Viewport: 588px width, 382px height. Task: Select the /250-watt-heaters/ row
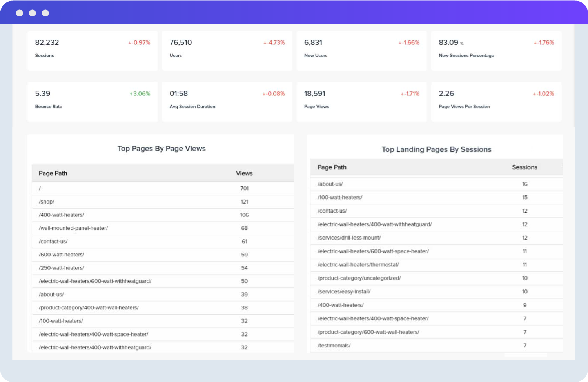click(x=163, y=268)
